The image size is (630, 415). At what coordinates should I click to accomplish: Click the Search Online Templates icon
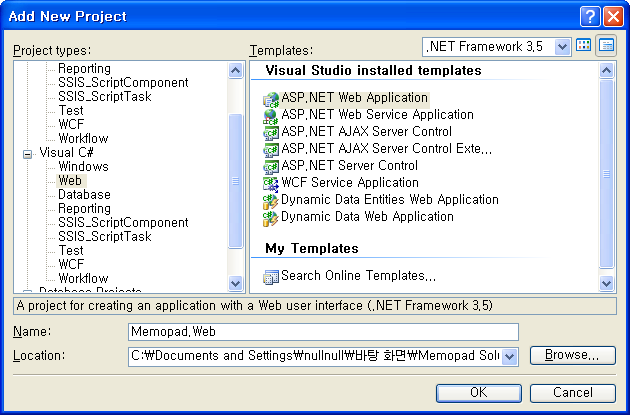[271, 277]
